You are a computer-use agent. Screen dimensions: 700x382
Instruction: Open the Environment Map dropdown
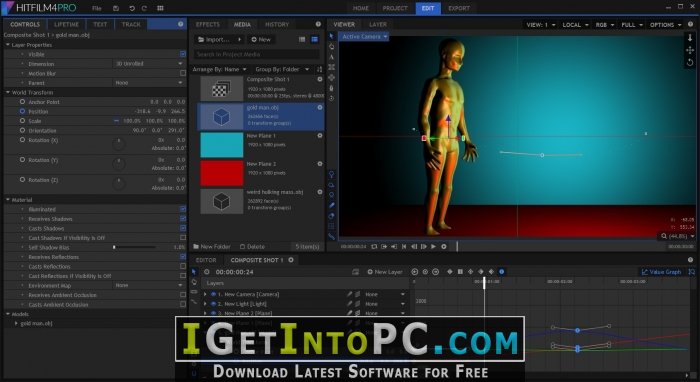pos(149,285)
